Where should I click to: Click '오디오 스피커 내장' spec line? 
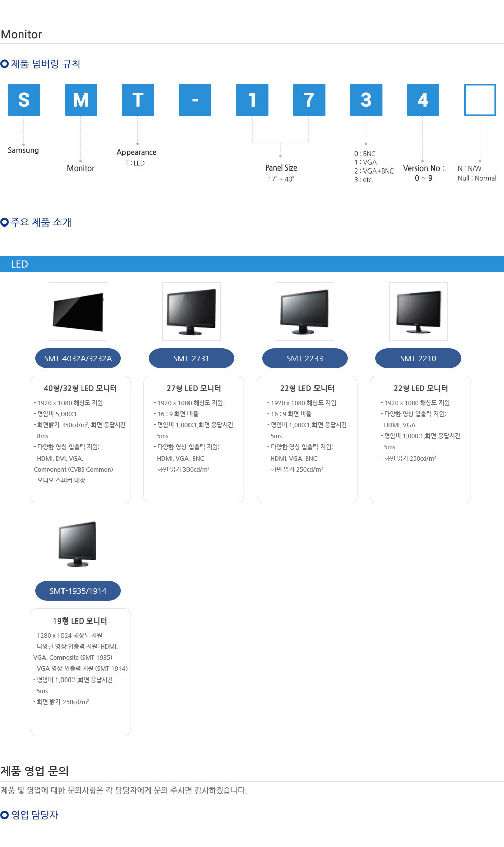(59, 480)
